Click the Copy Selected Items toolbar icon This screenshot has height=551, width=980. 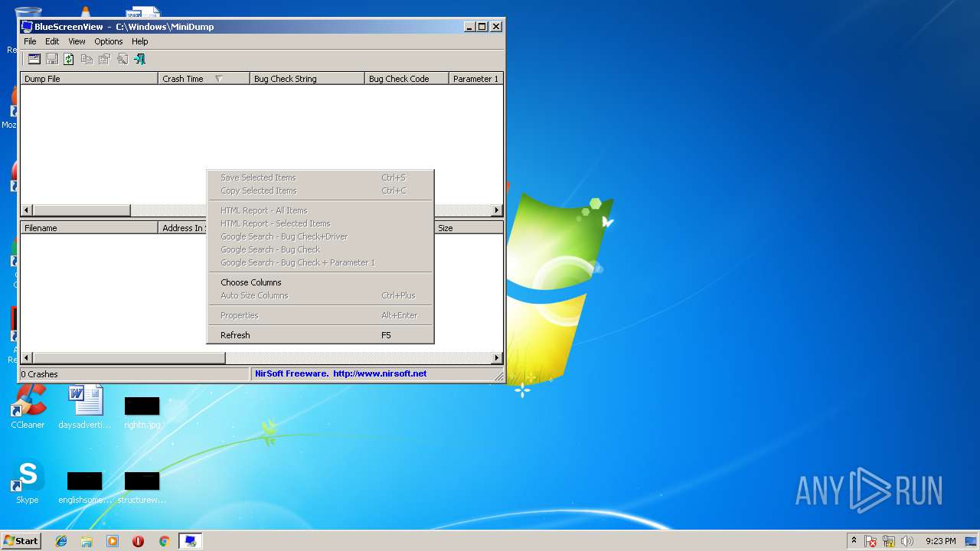coord(87,59)
